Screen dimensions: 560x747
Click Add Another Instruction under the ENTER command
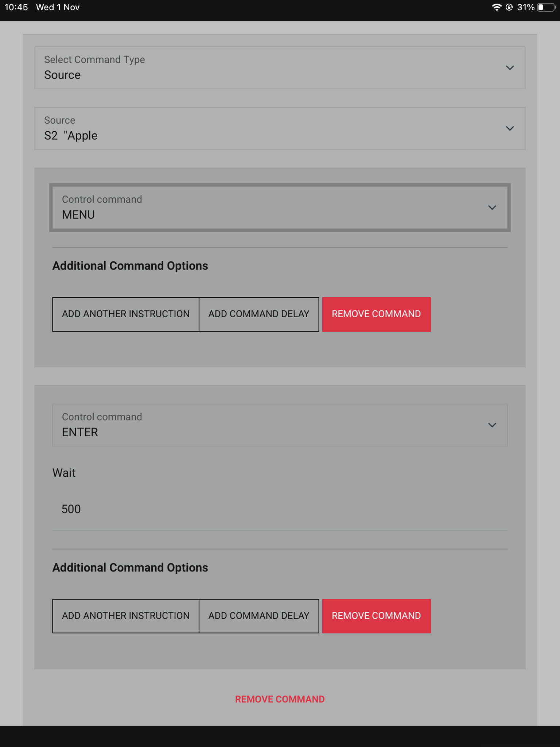coord(126,616)
